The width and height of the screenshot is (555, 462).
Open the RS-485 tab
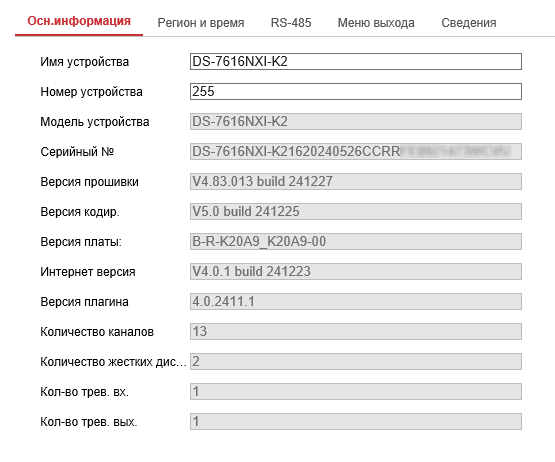[291, 23]
